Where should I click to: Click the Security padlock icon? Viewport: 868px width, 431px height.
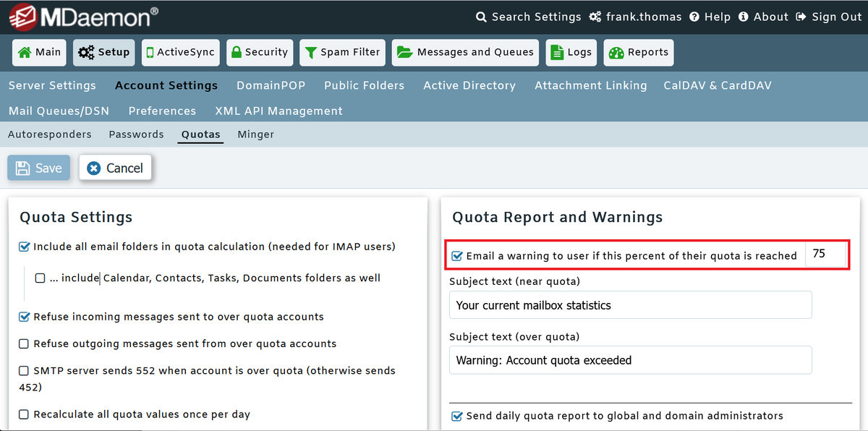tap(235, 52)
